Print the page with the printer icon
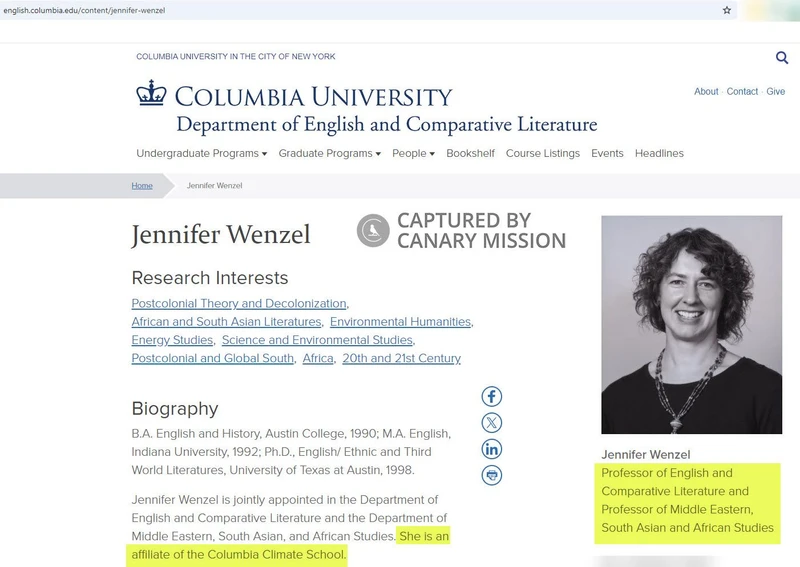 click(491, 475)
